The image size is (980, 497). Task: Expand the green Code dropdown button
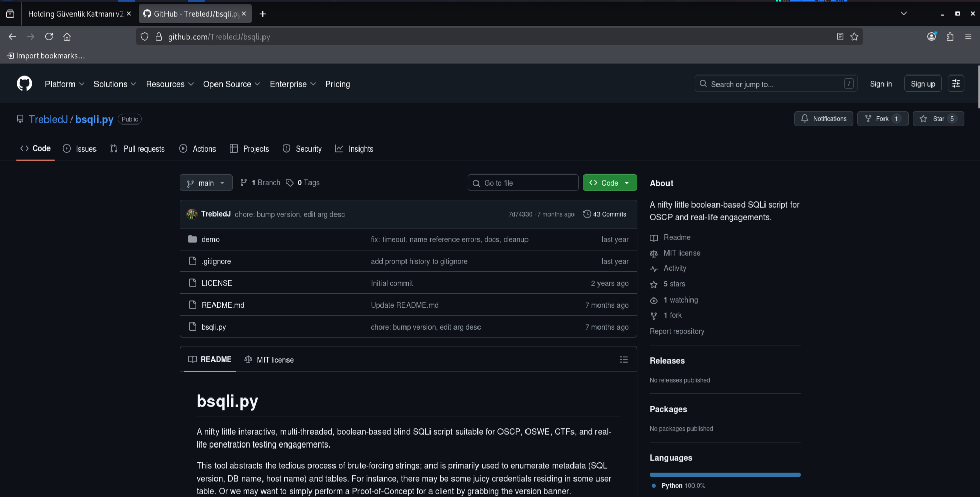pyautogui.click(x=610, y=183)
